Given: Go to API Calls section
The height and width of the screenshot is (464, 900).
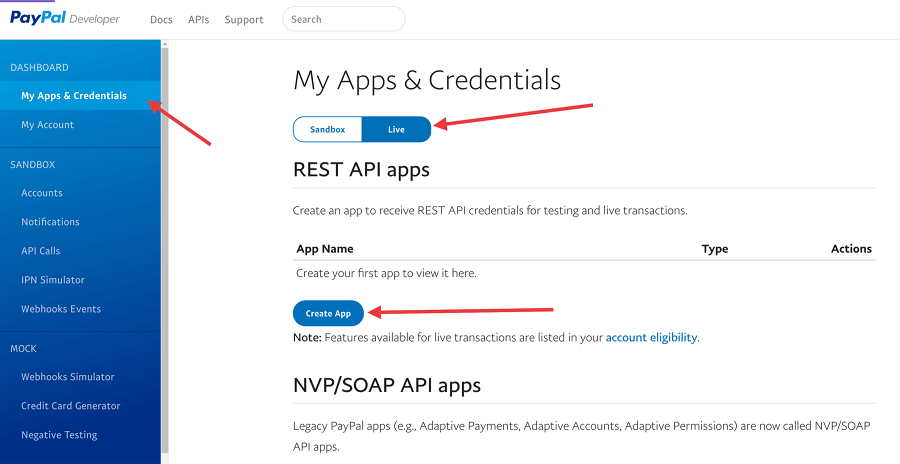Looking at the screenshot, I should (x=41, y=251).
